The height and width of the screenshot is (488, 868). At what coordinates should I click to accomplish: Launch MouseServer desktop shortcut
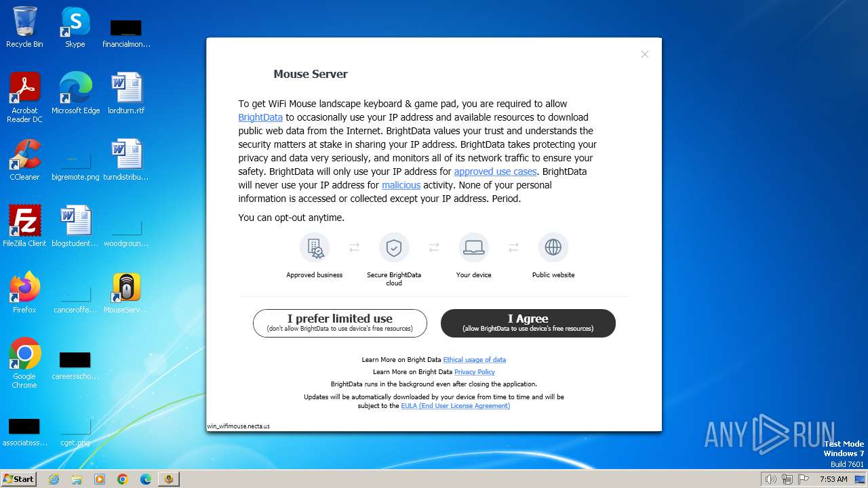[x=126, y=293]
